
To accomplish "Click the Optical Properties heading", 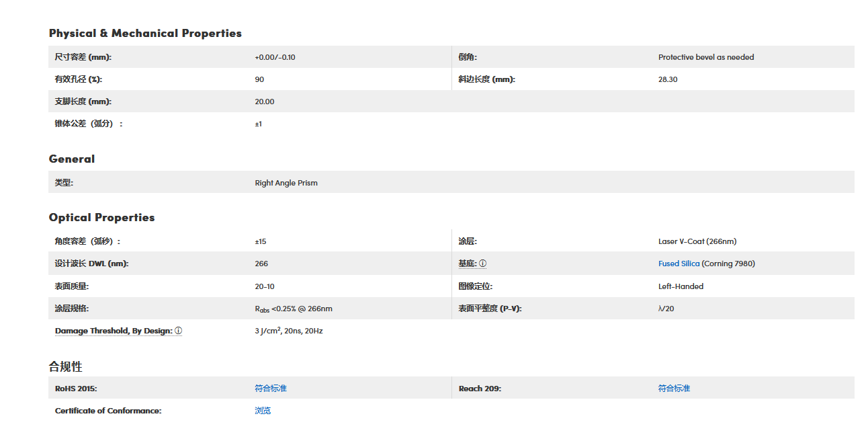I will 101,217.
